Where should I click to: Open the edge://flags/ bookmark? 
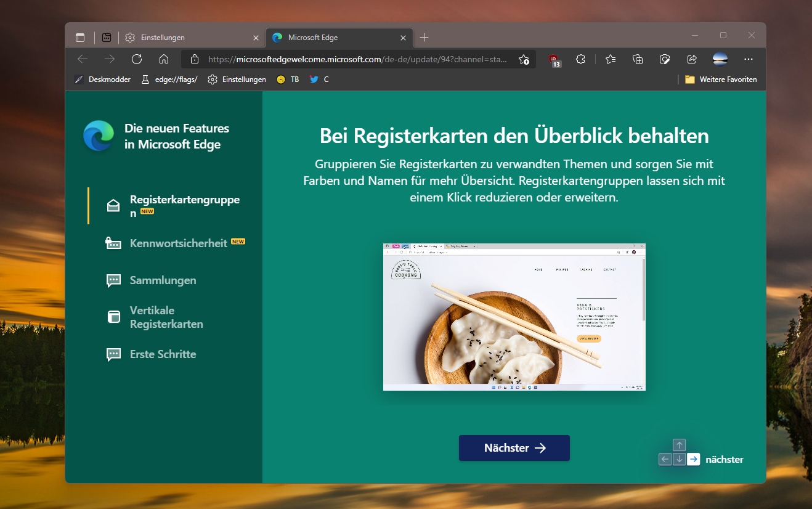(x=169, y=79)
